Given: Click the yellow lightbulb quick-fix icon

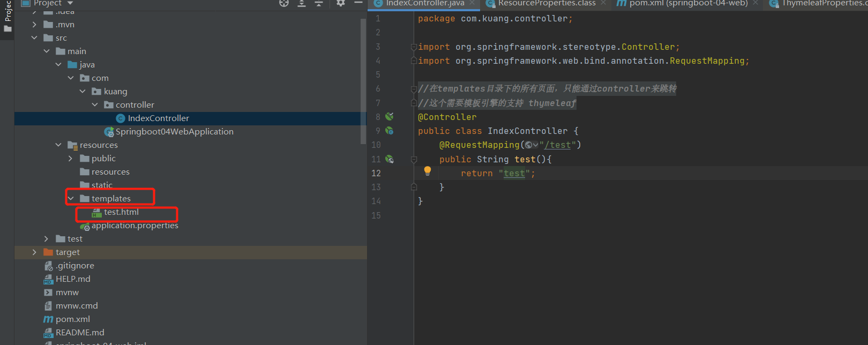Looking at the screenshot, I should [x=428, y=171].
